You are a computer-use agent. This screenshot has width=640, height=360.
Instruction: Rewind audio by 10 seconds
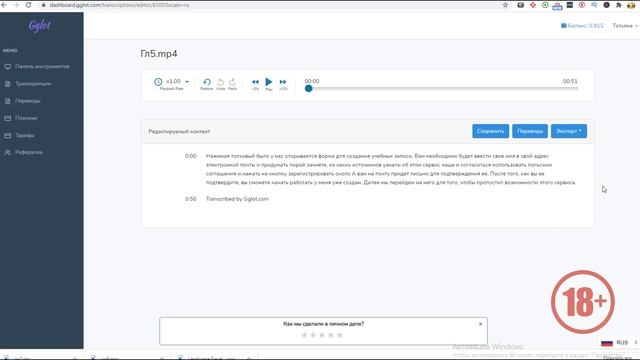pos(255,82)
